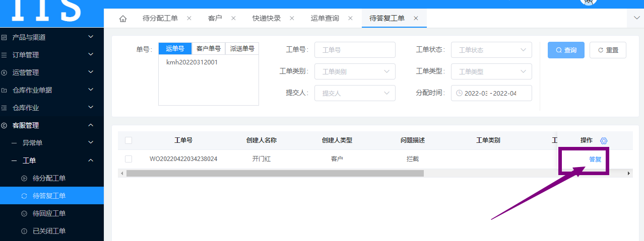Image resolution: width=644 pixels, height=241 pixels.
Task: Close the 快递快录 tab
Action: pyautogui.click(x=292, y=18)
